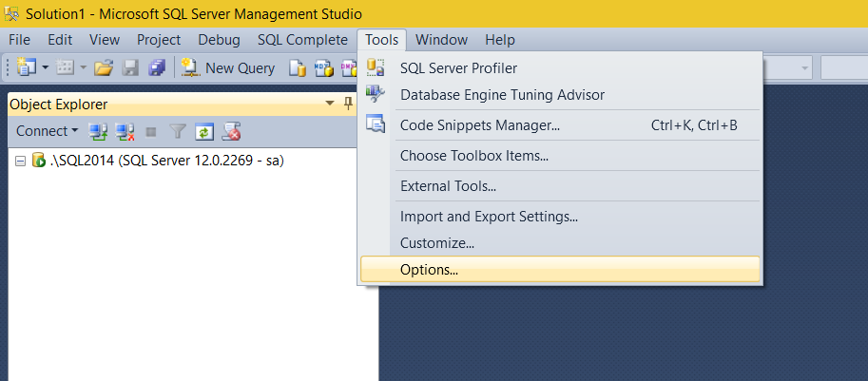Image resolution: width=868 pixels, height=381 pixels.
Task: Click the SQL Server Profiler menu icon
Action: pos(376,67)
